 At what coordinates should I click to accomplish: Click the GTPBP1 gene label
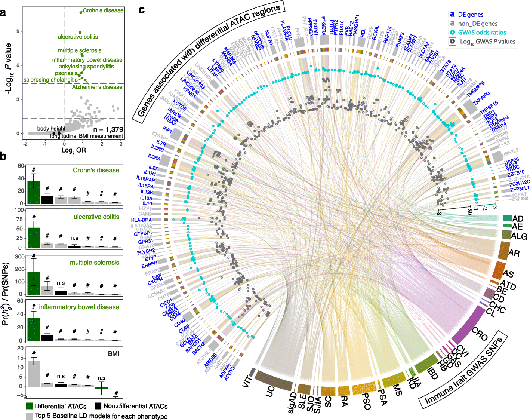[143, 234]
